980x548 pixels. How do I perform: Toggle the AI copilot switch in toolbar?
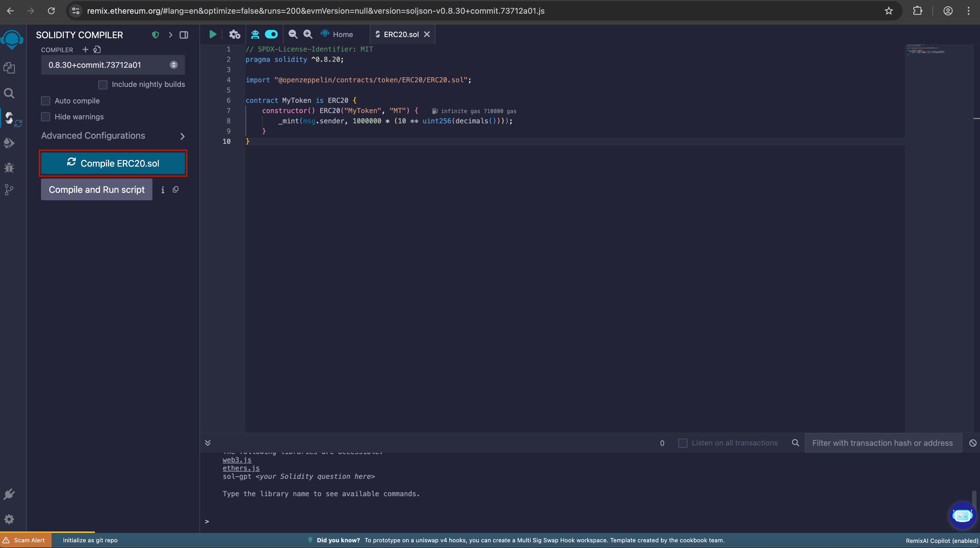coord(271,34)
